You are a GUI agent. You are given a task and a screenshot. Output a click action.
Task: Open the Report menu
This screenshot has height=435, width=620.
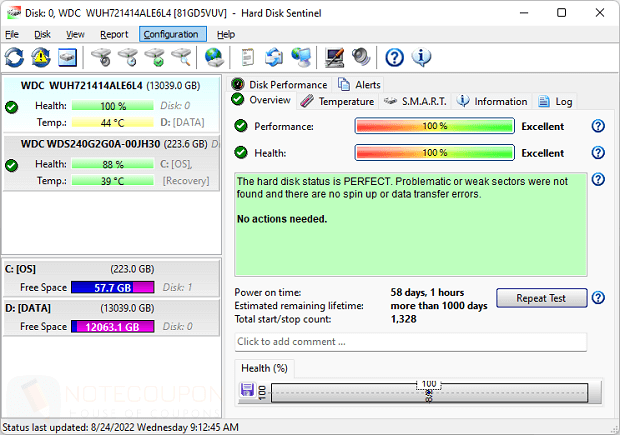[x=114, y=34]
